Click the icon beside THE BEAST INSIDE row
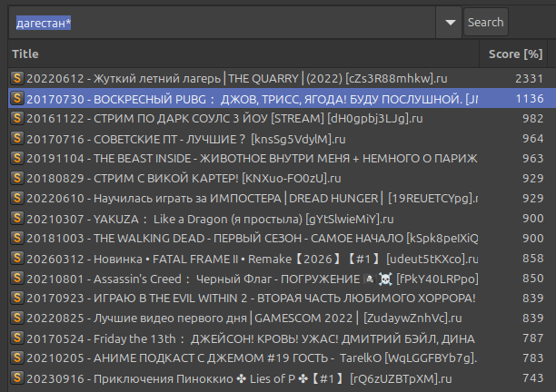Screen dimensions: 556x392 click(x=17, y=158)
